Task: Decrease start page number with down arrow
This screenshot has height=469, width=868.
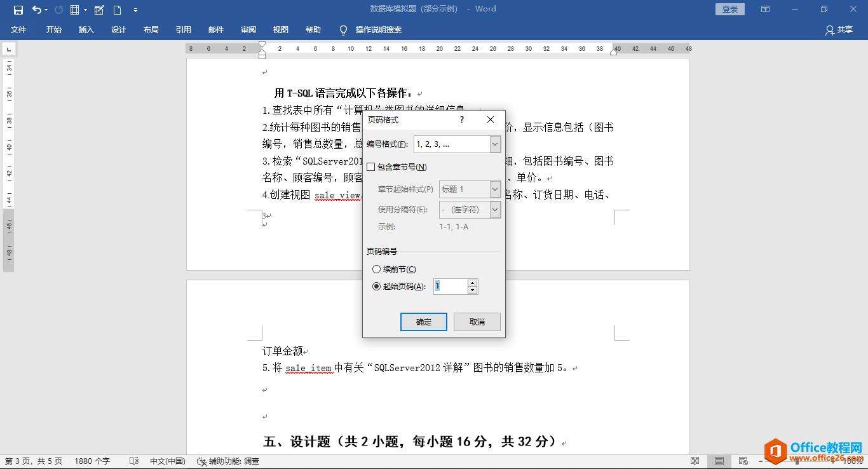Action: tap(472, 290)
